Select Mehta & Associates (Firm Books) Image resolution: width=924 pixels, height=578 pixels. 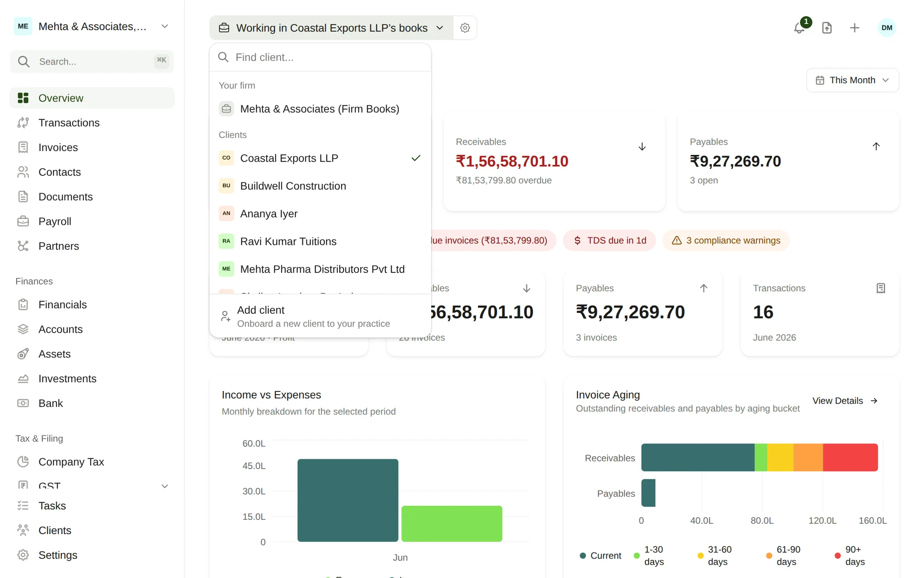[320, 109]
